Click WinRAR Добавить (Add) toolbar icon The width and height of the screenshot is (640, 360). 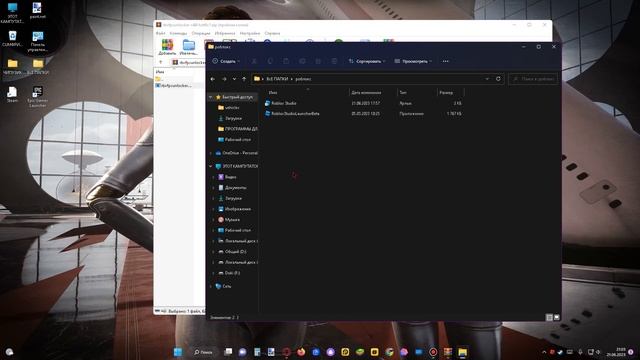click(167, 47)
